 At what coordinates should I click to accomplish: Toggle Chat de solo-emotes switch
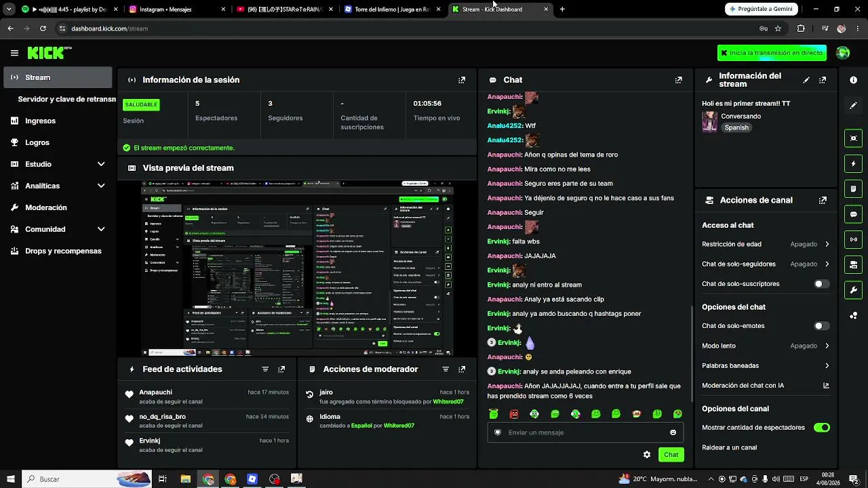coord(821,326)
